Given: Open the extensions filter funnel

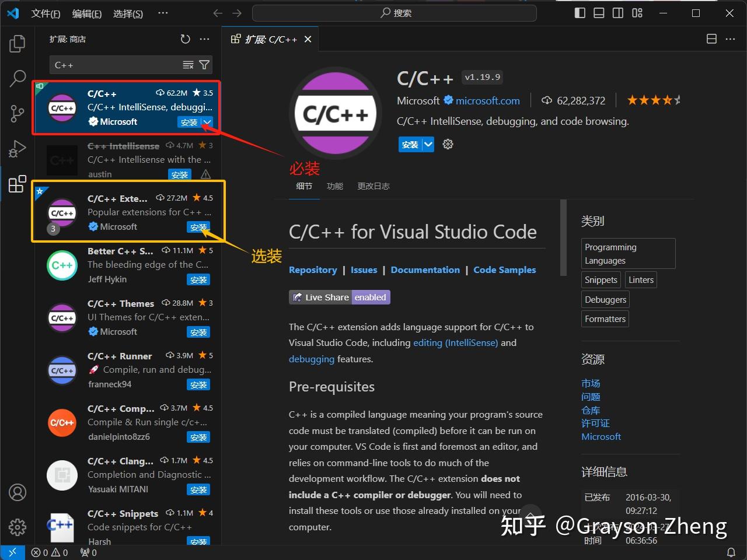Looking at the screenshot, I should tap(204, 65).
